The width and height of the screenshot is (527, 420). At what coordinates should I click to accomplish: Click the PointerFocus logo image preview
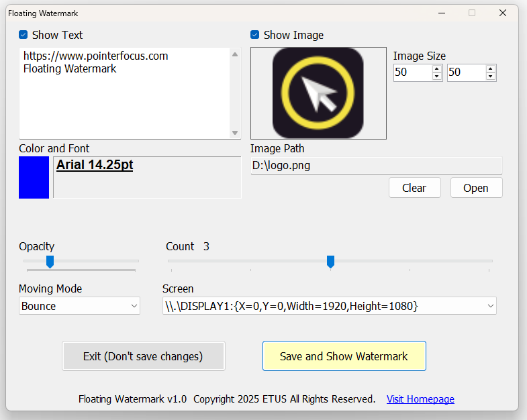pos(318,93)
